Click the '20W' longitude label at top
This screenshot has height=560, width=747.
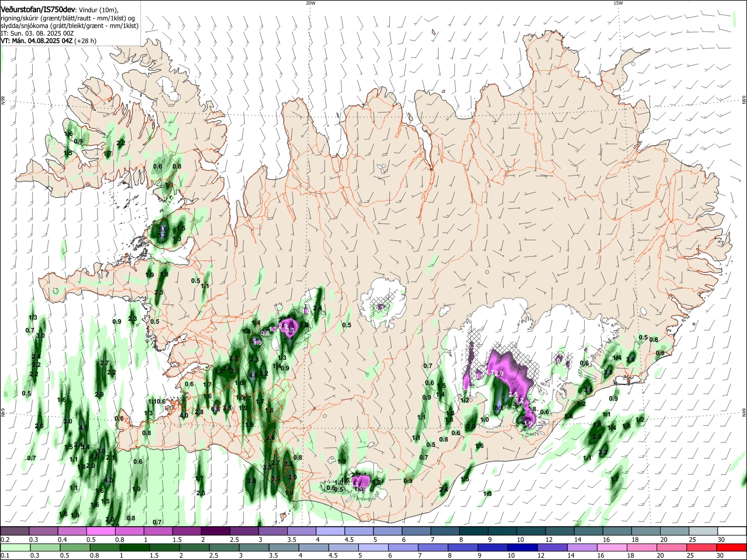310,3
